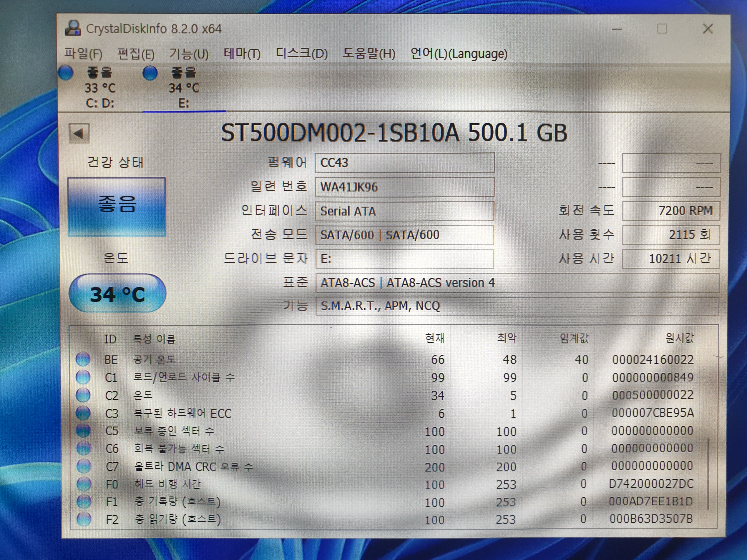Click the drive model ST500DM002-1SB10A title

click(394, 133)
